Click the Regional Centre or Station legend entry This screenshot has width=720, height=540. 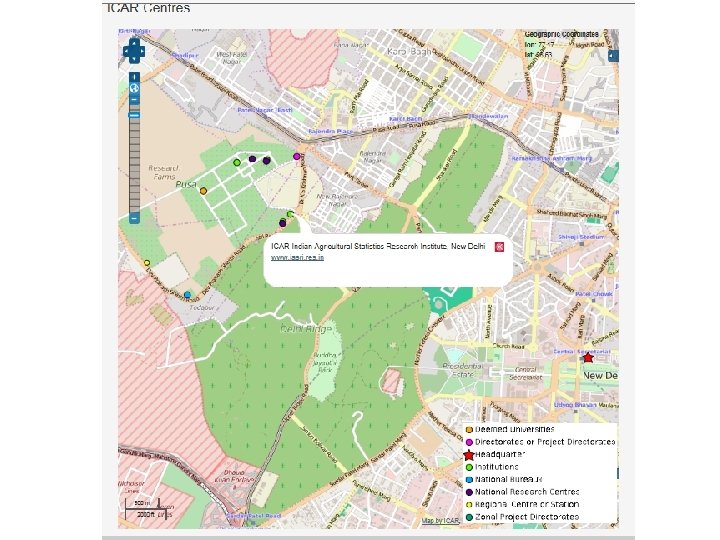click(x=527, y=504)
